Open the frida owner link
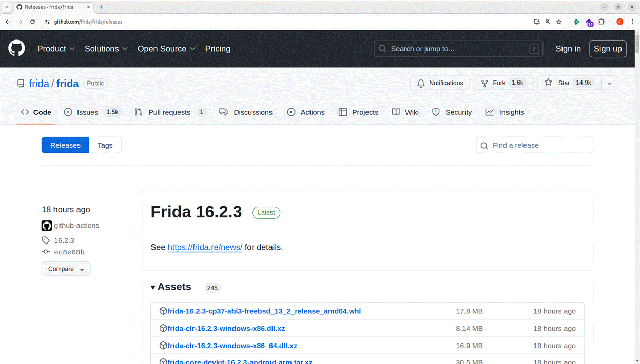The image size is (640, 364). pyautogui.click(x=39, y=84)
